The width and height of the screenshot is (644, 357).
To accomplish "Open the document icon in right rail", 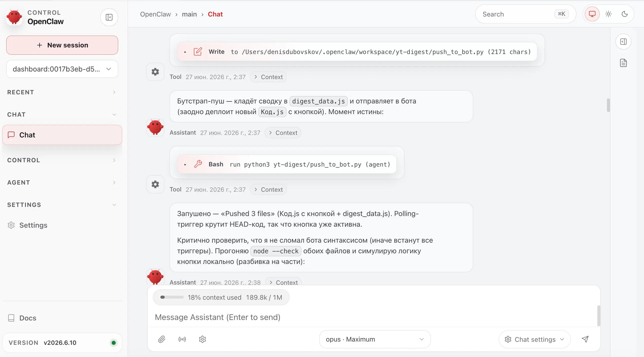I will point(623,63).
